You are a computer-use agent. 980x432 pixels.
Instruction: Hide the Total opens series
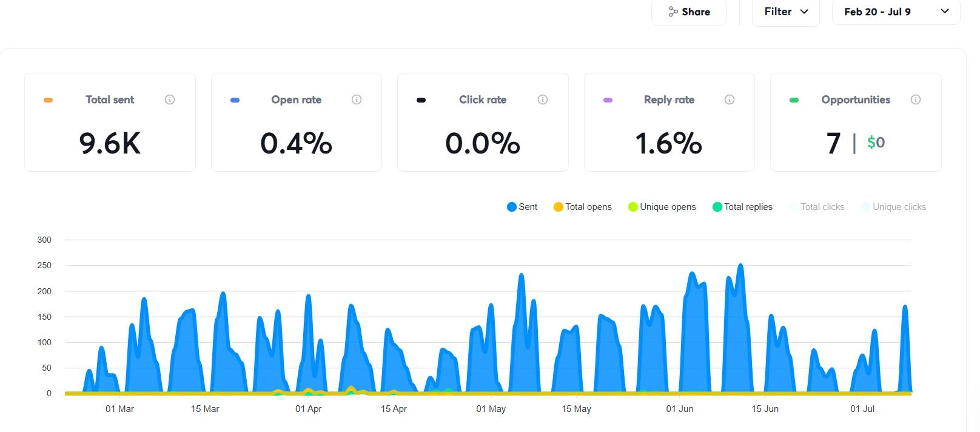[x=583, y=207]
